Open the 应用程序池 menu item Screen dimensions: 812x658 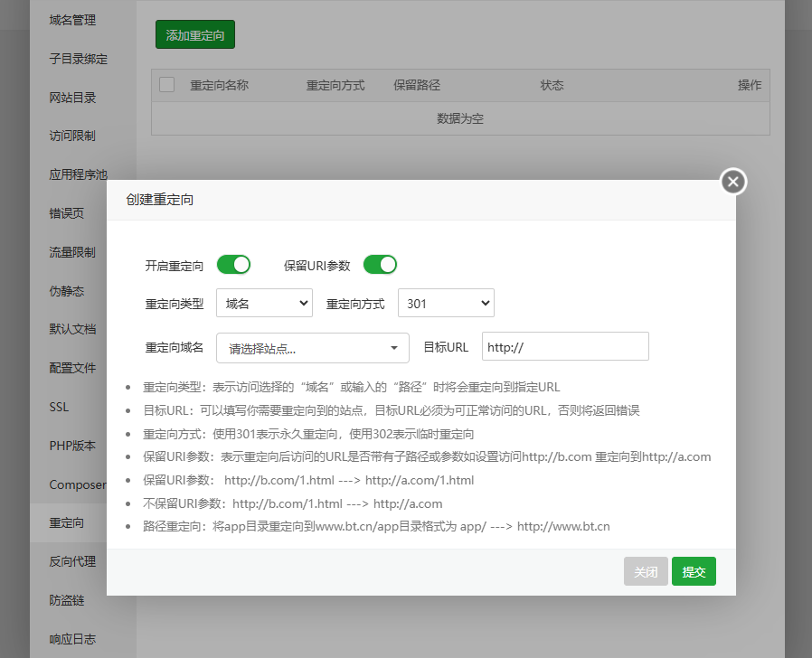tap(78, 174)
